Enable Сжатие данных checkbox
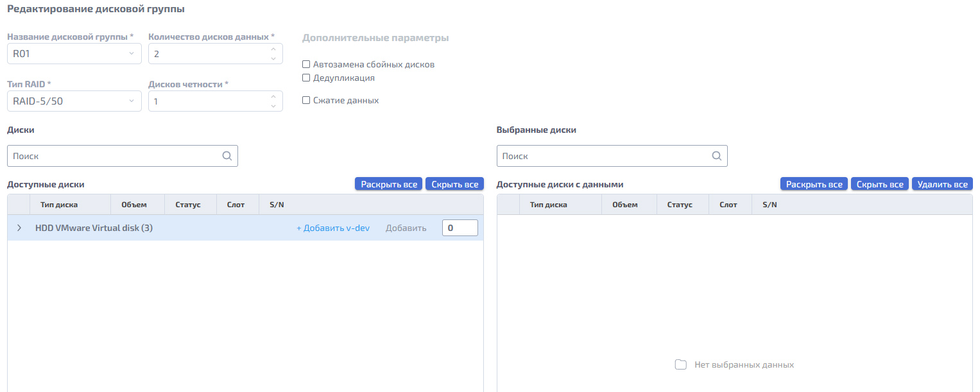The height and width of the screenshot is (392, 980). tap(306, 100)
